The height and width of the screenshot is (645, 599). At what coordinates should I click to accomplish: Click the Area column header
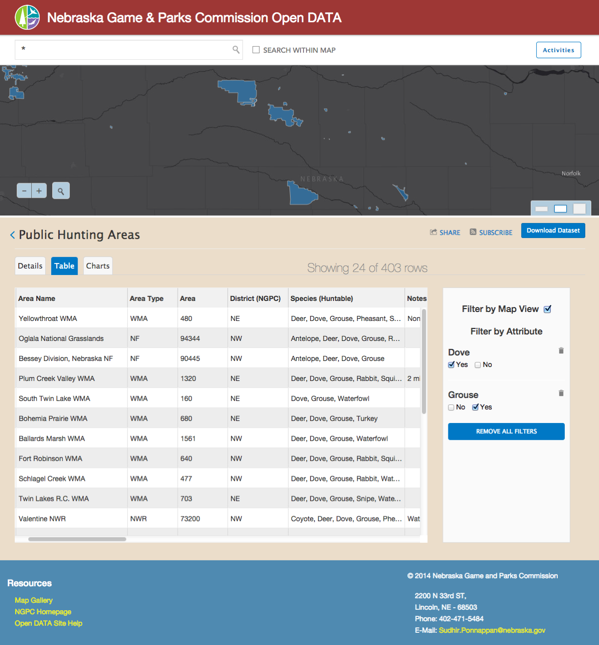point(202,298)
